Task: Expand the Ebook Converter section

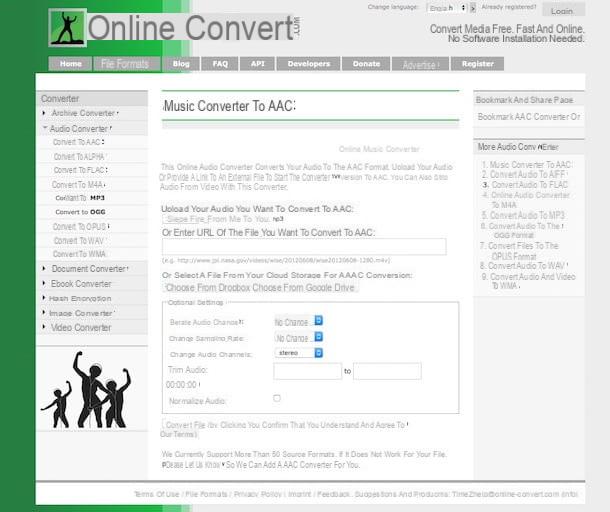Action: (81, 284)
